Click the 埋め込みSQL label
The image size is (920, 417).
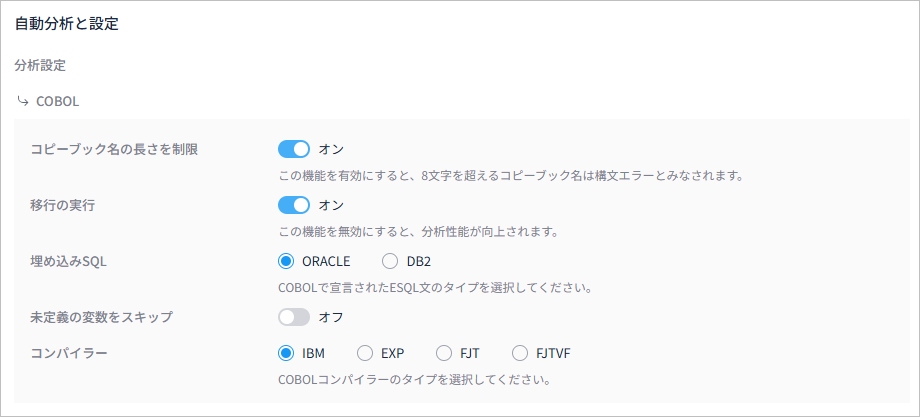coord(68,262)
